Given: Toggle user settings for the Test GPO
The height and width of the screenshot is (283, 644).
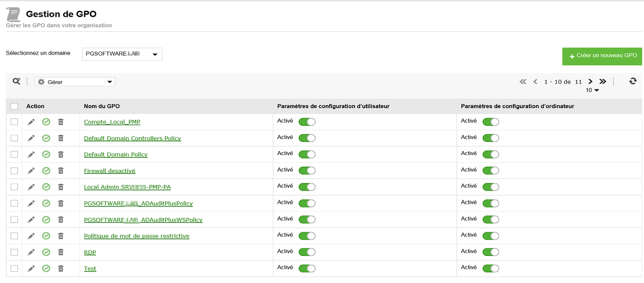Looking at the screenshot, I should click(x=307, y=269).
